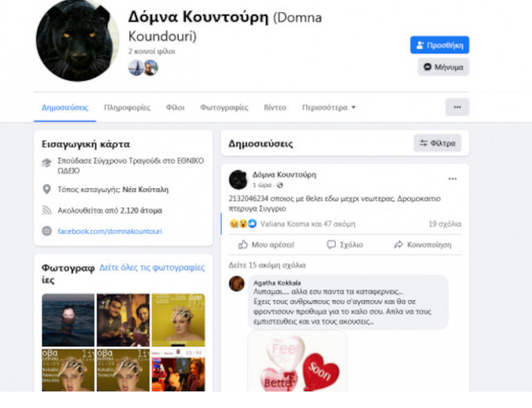Expand the Περισσότερα dropdown
532x408 pixels.
328,107
